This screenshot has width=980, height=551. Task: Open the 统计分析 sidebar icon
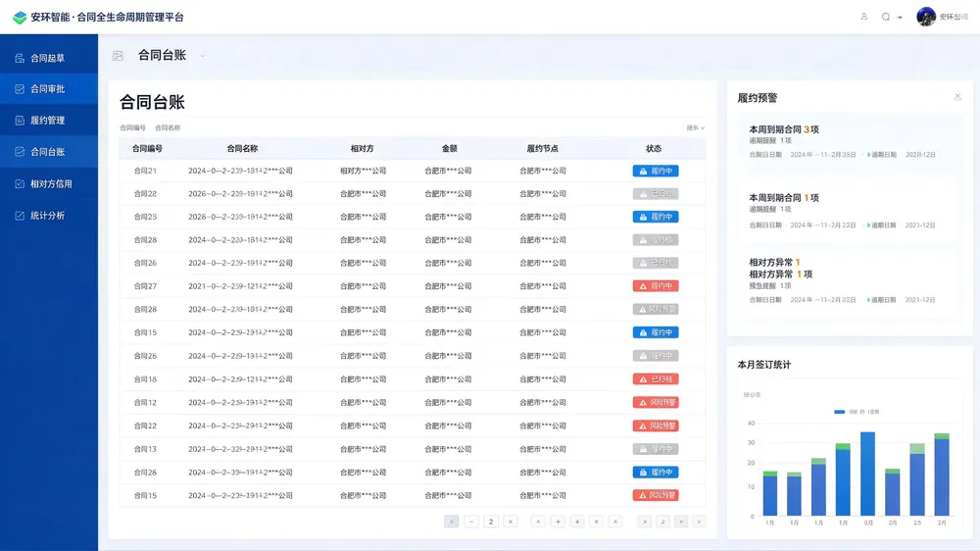(x=20, y=216)
